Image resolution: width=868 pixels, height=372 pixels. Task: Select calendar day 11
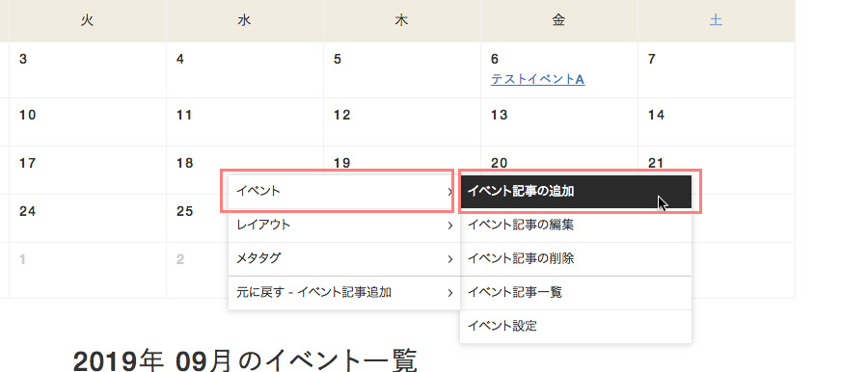(x=184, y=115)
